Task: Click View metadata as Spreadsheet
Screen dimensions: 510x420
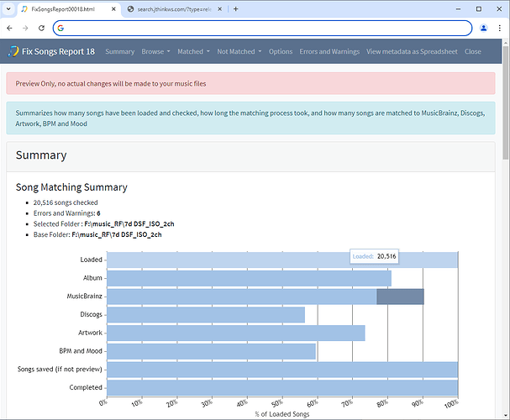Action: click(412, 52)
